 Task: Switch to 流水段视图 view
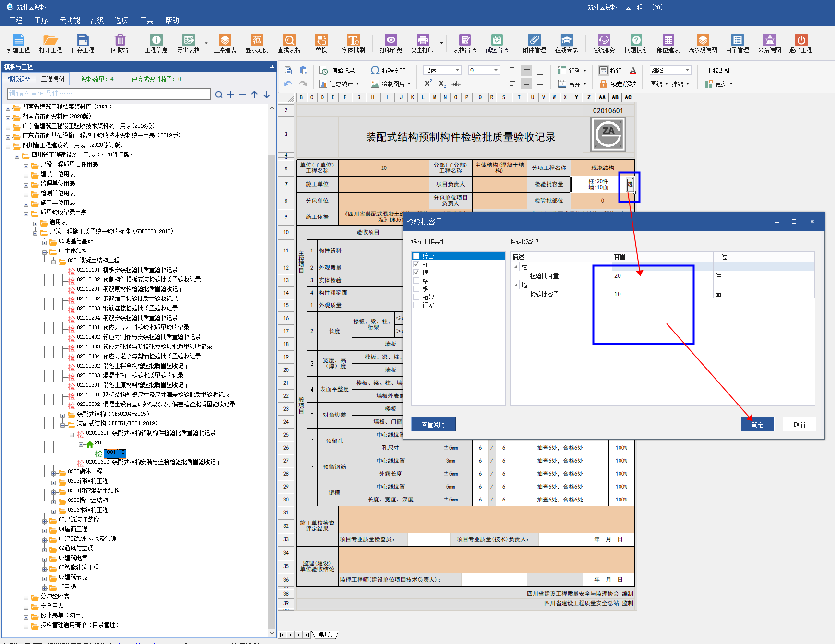point(703,44)
